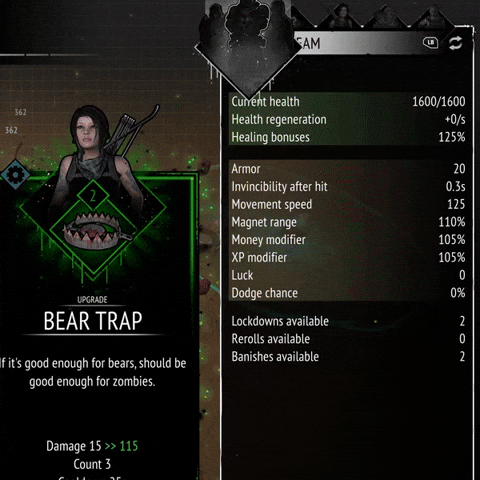480x480 pixels.
Task: Click the swap/cycle arrows icon
Action: (456, 43)
